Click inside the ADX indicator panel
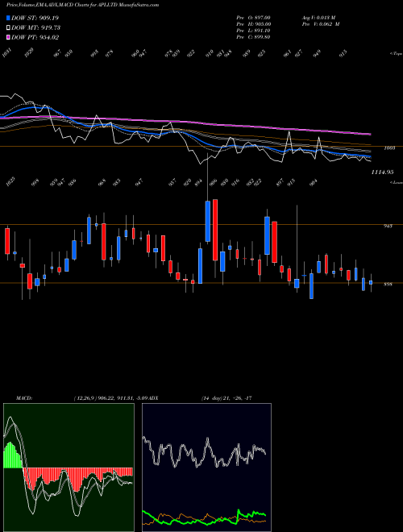 (x=206, y=468)
